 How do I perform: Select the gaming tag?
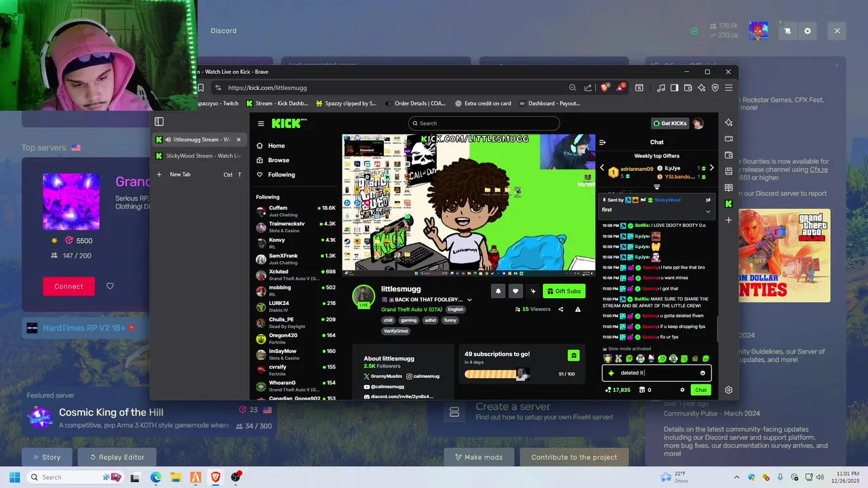(408, 320)
